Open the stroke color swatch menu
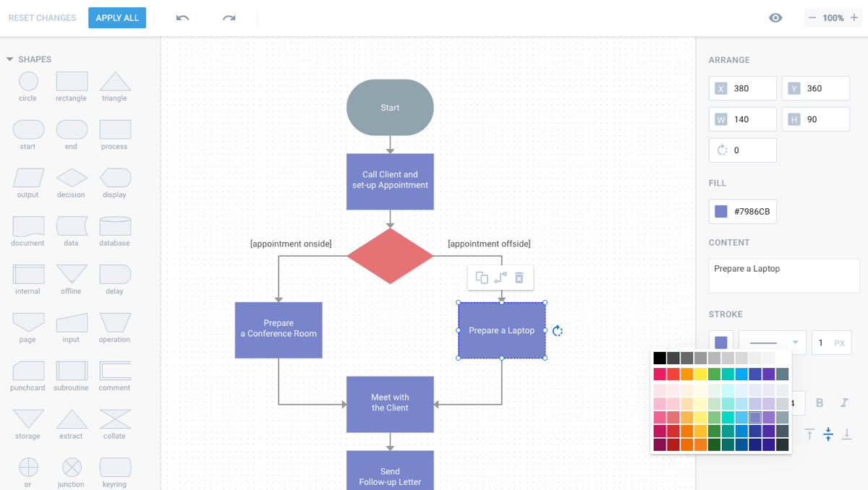Screen dimensions: 868x490 pyautogui.click(x=720, y=343)
